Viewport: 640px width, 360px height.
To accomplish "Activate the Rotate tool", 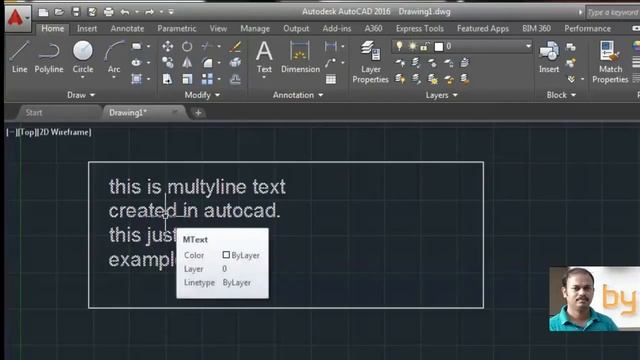I will pos(187,46).
